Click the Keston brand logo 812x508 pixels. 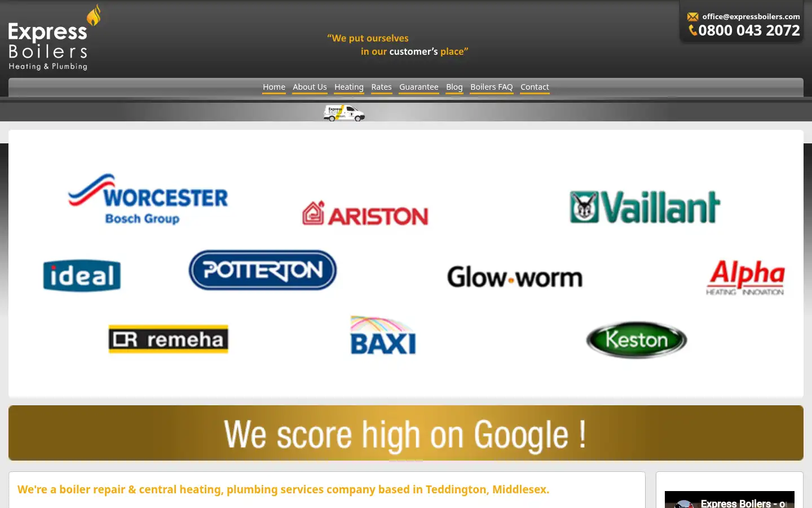[637, 340]
